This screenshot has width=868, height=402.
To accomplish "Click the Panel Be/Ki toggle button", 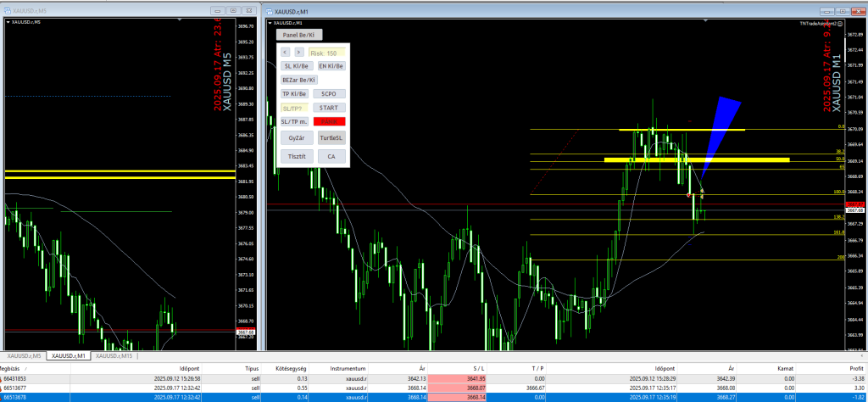I will coord(299,35).
